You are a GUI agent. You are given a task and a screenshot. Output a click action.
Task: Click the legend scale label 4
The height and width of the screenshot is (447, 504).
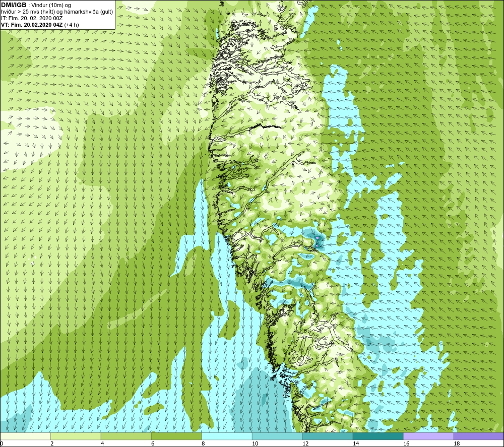(x=102, y=443)
